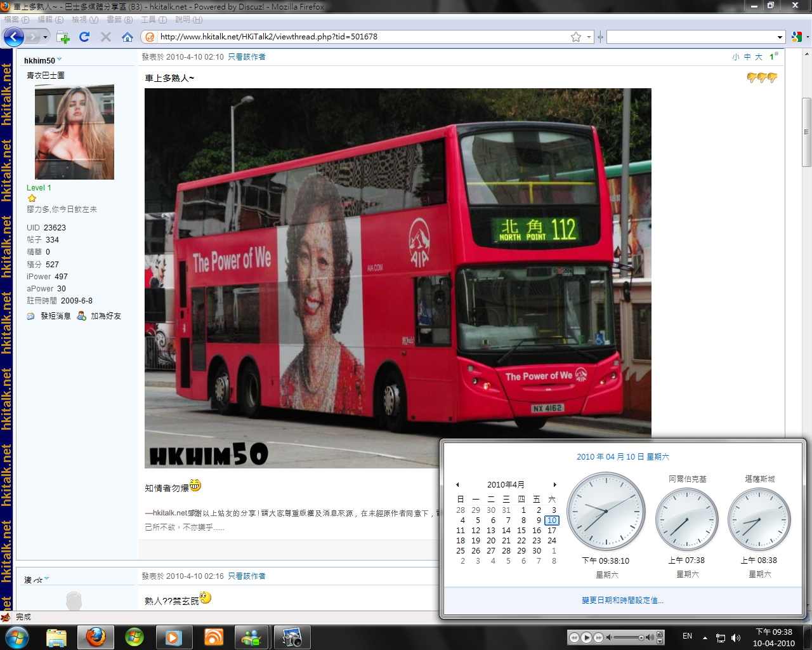This screenshot has height=650, width=812.
Task: Bookmark this page with the star icon
Action: [x=576, y=37]
